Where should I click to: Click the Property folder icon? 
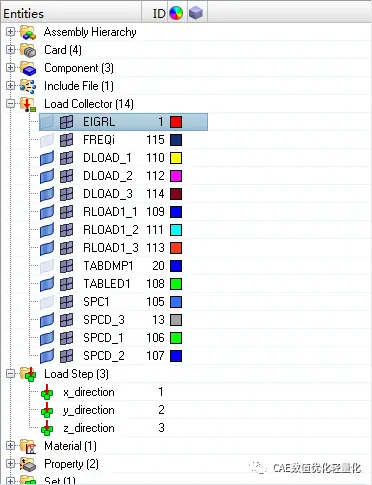coord(28,464)
